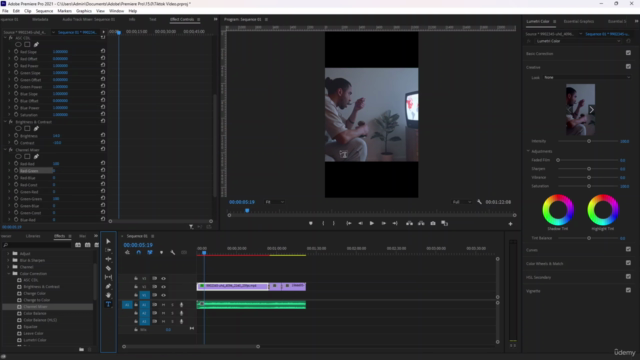Select the Selection tool arrow
Screen dimensions: 640x360
(x=108, y=241)
